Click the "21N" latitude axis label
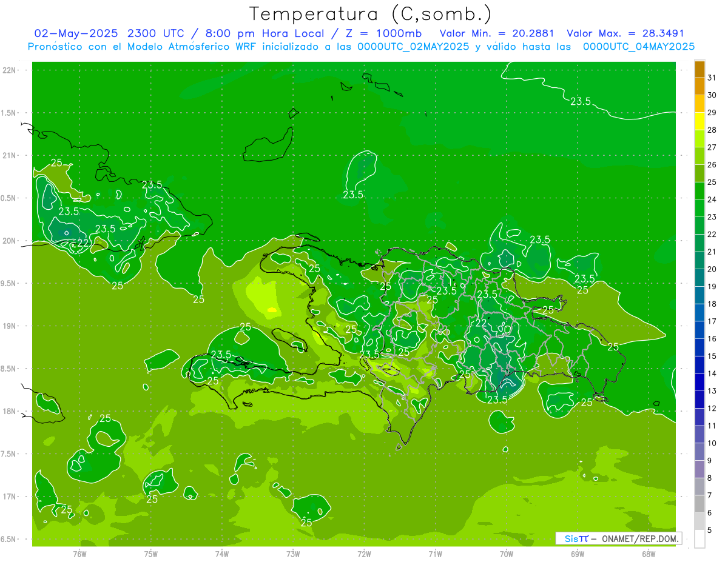This screenshot has width=728, height=562. (10, 156)
